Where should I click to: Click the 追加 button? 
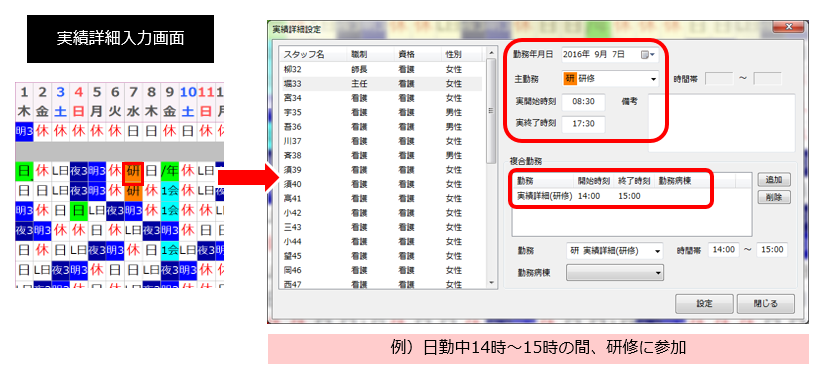[x=773, y=179]
